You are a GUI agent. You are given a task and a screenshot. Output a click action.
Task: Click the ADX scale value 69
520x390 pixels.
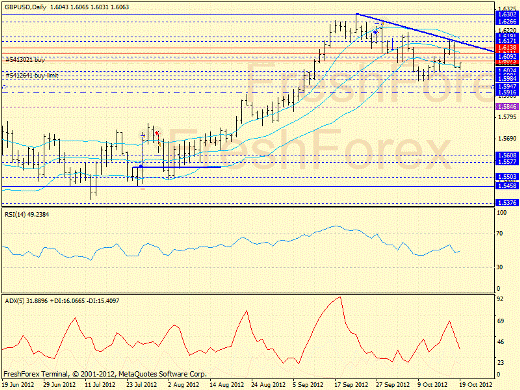500,321
